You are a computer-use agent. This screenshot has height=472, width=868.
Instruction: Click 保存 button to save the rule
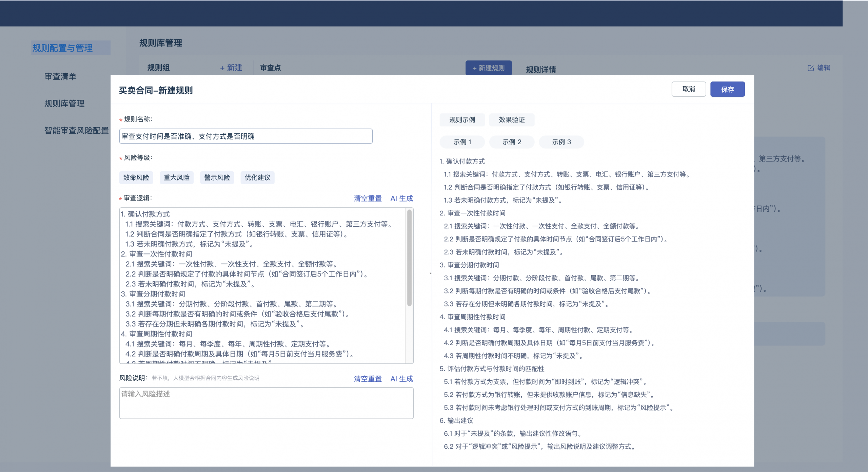[x=727, y=89]
